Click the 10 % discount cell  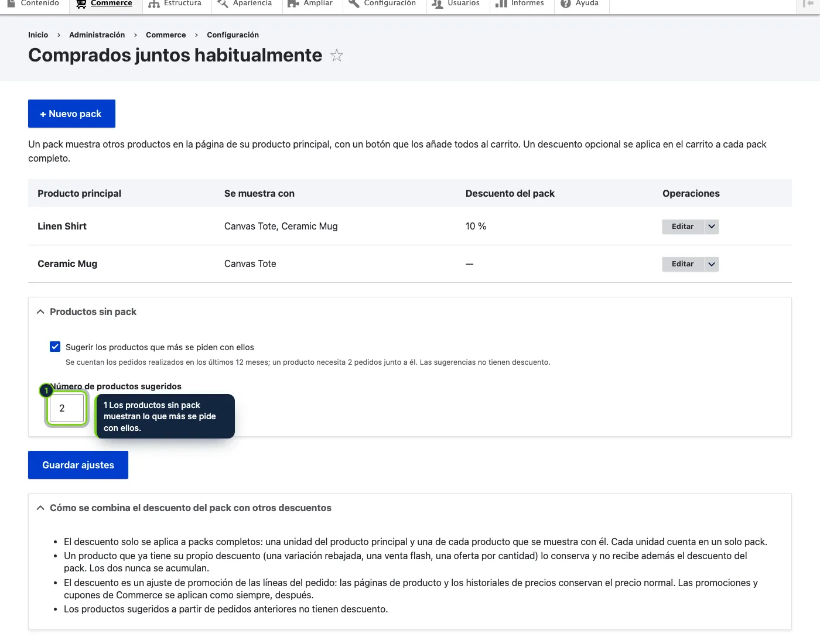click(476, 227)
